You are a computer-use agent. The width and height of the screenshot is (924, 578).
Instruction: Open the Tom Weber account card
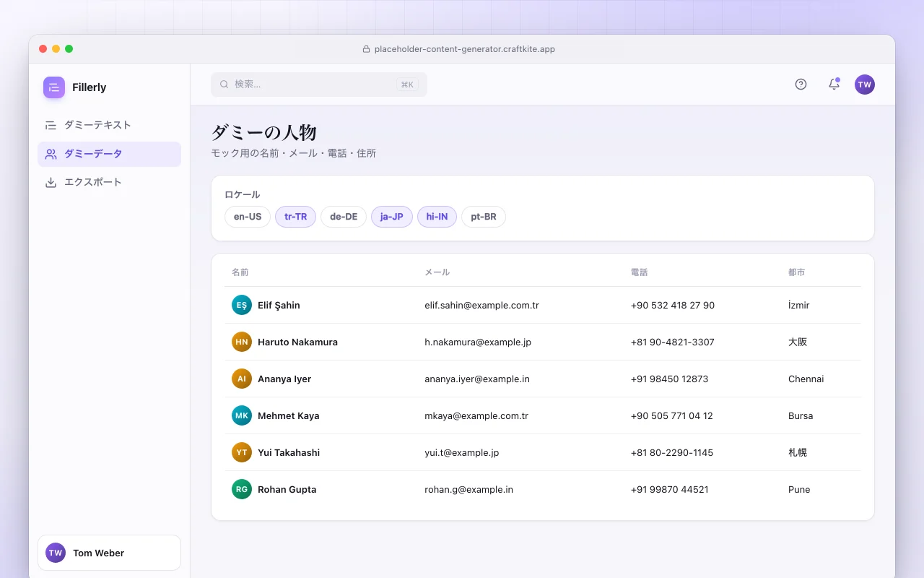tap(109, 553)
